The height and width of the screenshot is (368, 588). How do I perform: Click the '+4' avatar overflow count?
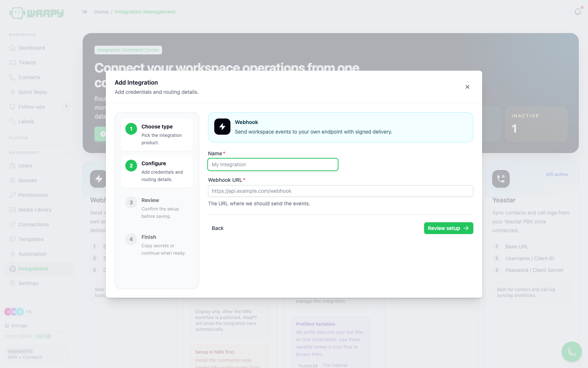[28, 312]
